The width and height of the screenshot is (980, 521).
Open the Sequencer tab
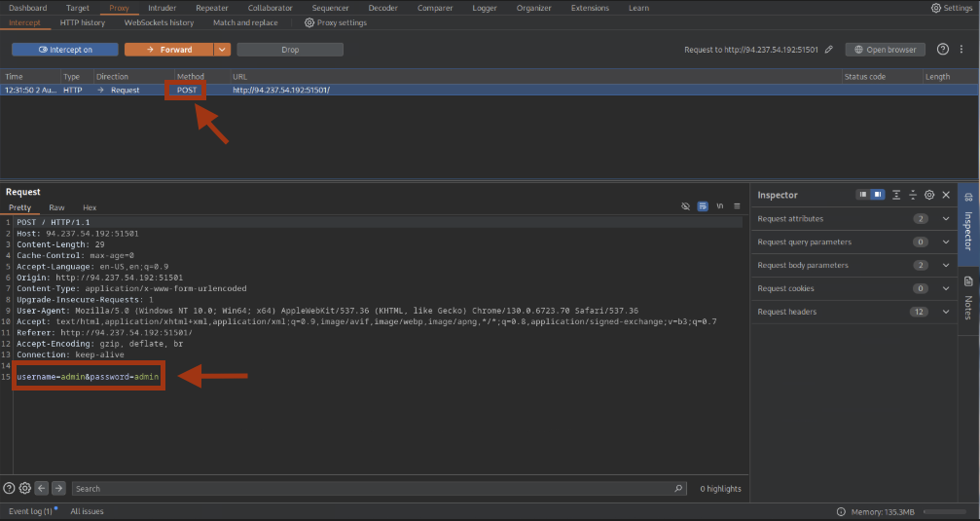pos(330,8)
